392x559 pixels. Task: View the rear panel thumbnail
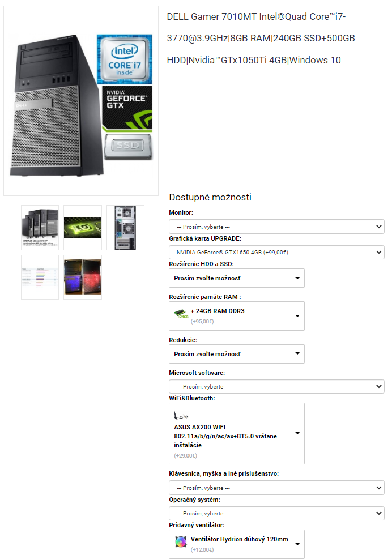coord(126,228)
